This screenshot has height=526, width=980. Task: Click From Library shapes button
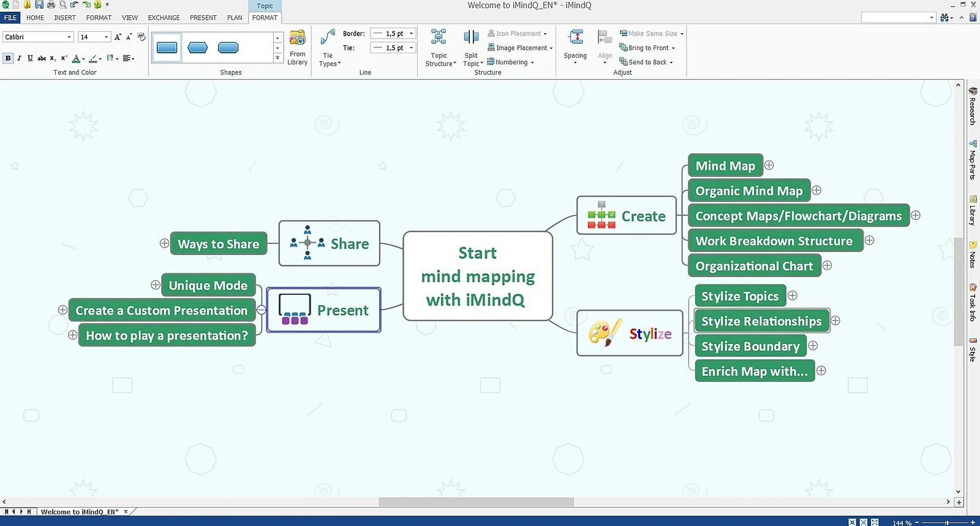(x=297, y=47)
